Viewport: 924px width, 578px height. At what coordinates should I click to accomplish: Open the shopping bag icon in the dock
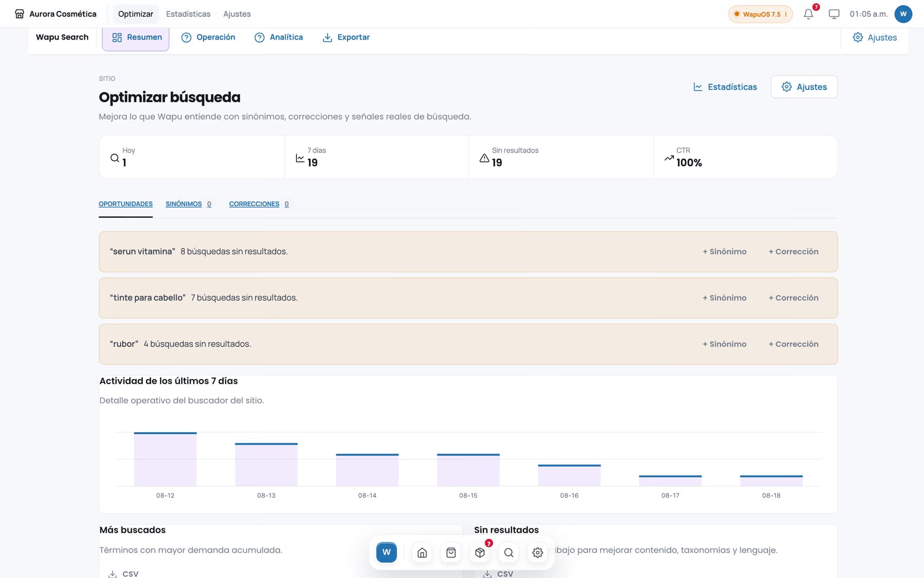click(x=451, y=552)
